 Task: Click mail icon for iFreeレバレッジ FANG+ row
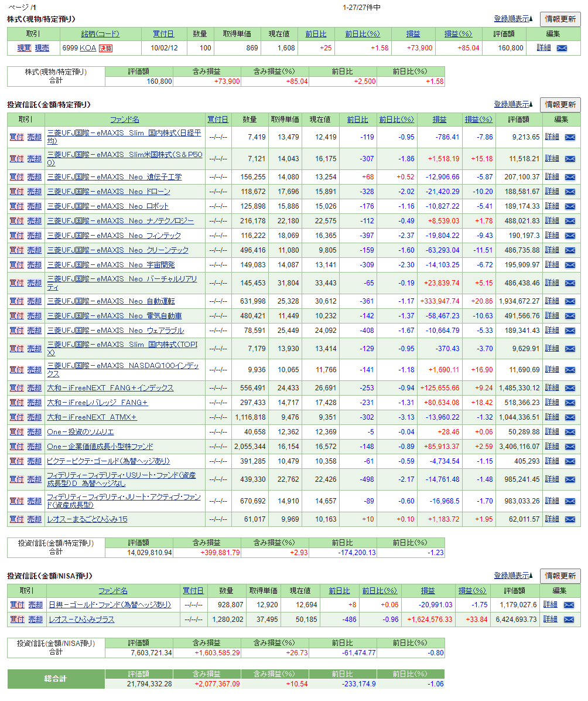[570, 403]
